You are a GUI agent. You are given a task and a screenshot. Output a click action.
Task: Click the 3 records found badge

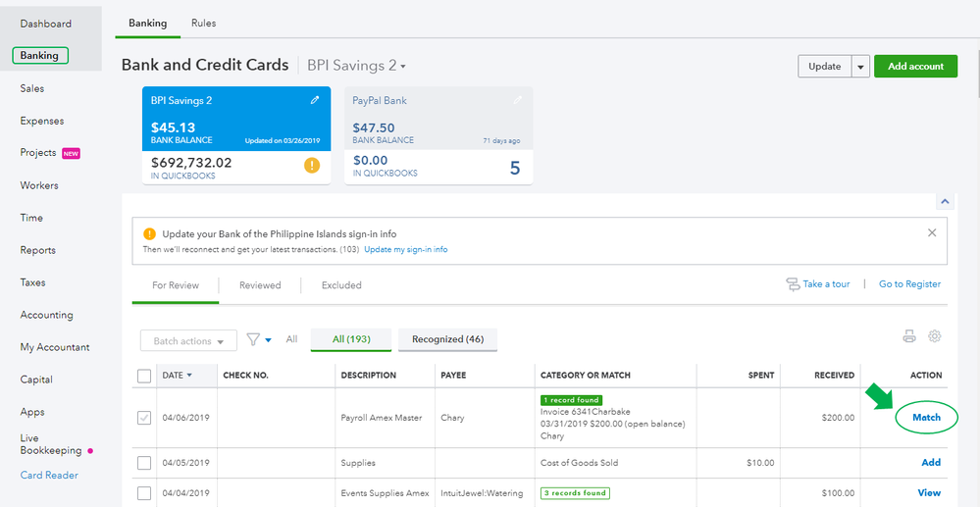tap(575, 492)
